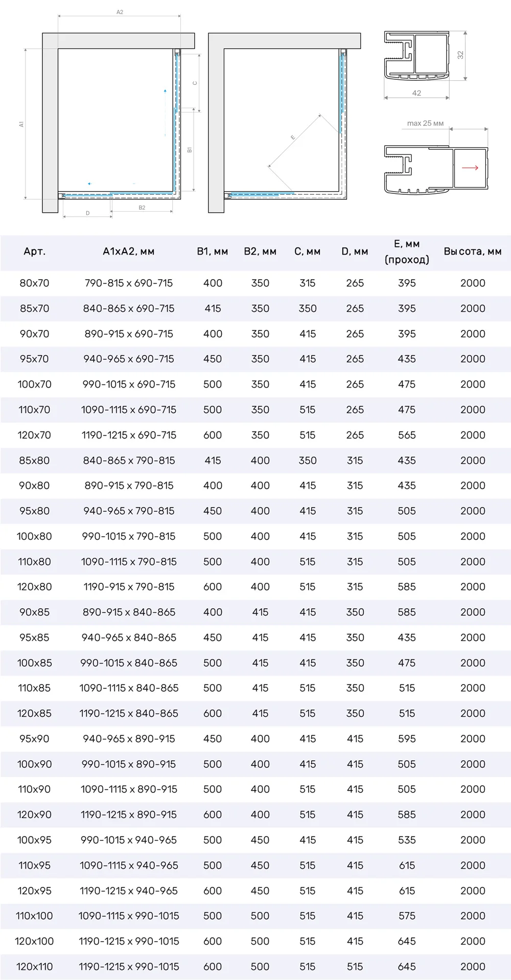Viewport: 511px width, 980px height.
Task: Click the "D, мм" column header
Action: (x=355, y=252)
